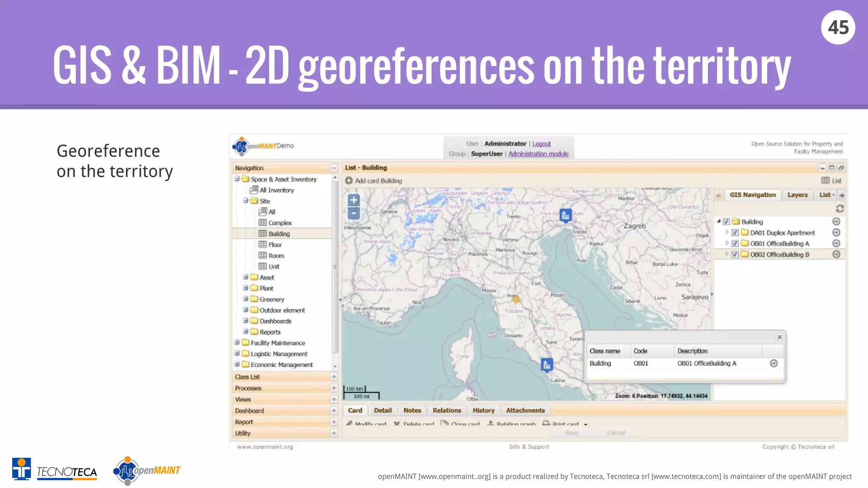Open the List tab in GIS panel
Screen dimensions: 868x488
pos(826,195)
